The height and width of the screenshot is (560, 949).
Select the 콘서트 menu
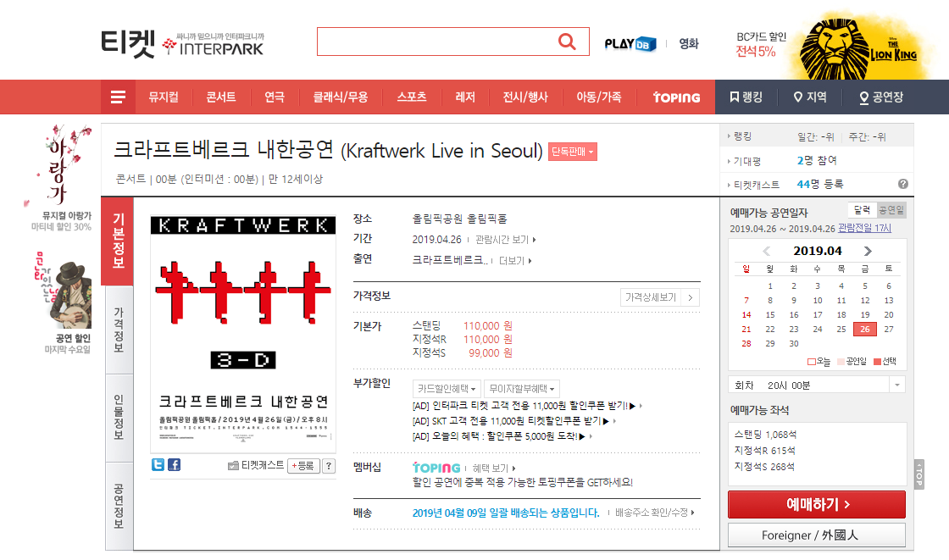tap(221, 97)
